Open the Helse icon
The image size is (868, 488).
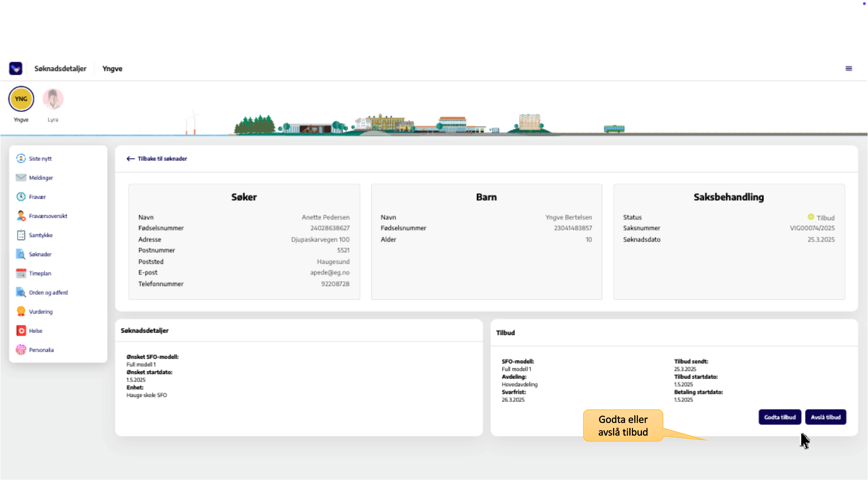click(x=21, y=331)
